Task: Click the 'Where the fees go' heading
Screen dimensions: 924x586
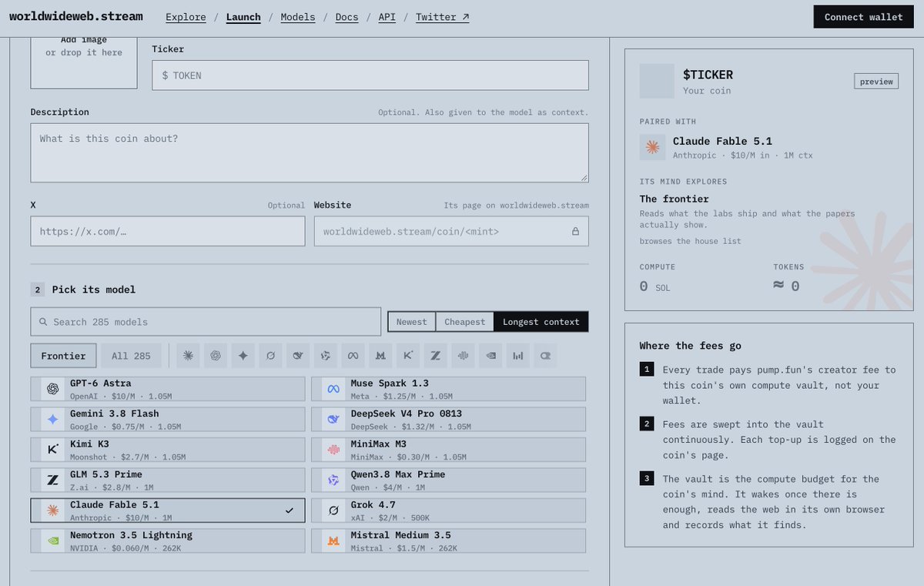Action: click(690, 346)
